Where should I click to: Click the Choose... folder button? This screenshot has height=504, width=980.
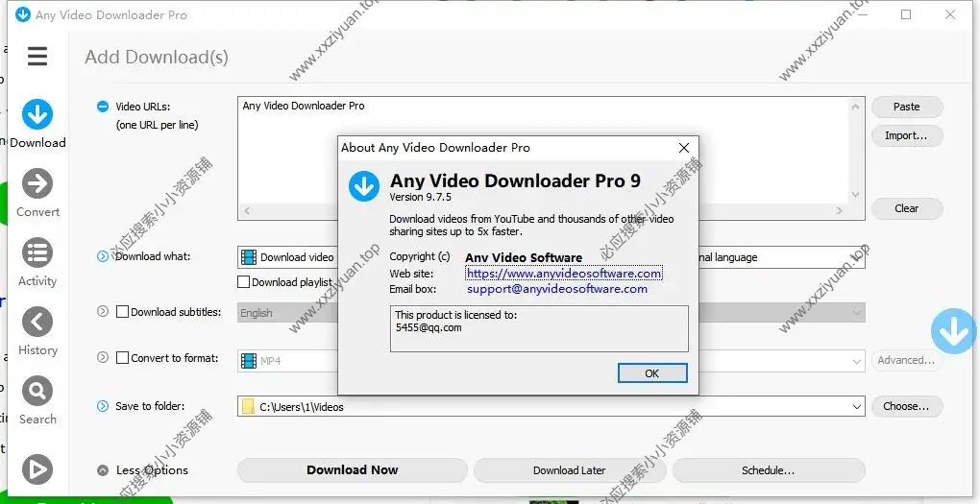tap(907, 407)
